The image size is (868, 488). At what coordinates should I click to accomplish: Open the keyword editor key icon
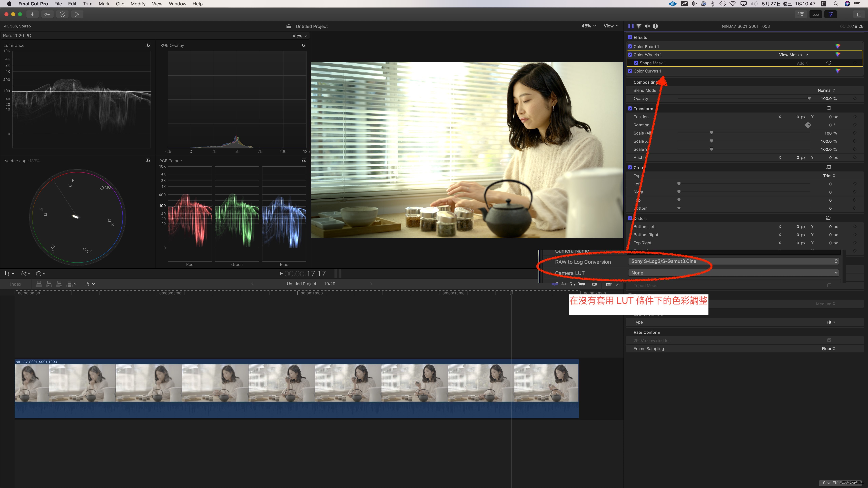click(47, 14)
